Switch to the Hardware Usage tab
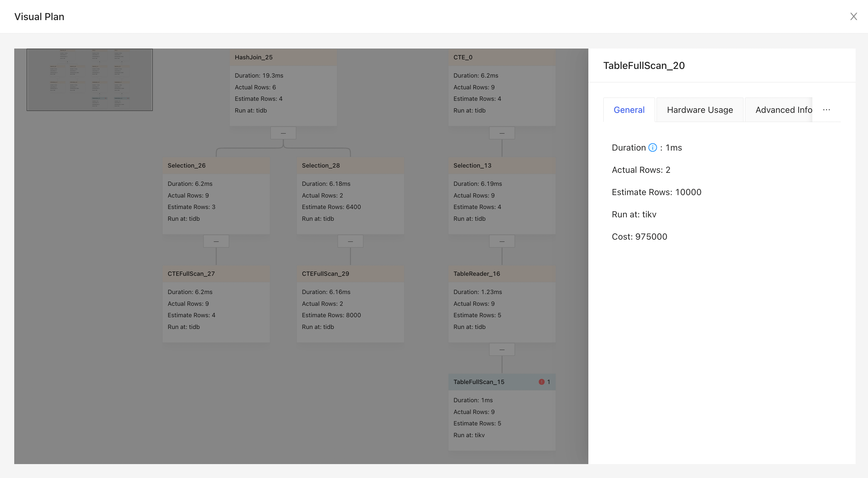 coord(699,110)
